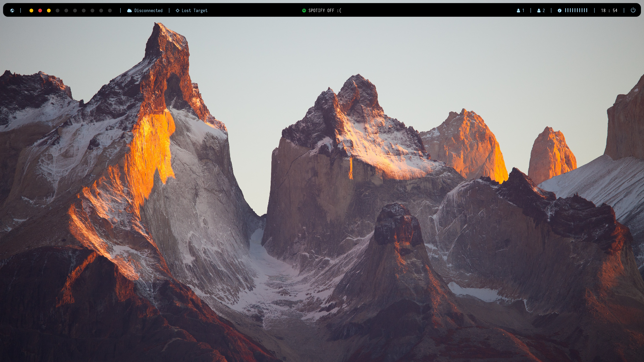Screen dimensions: 644x362
Task: Click the Disconnected status label
Action: coord(148,10)
